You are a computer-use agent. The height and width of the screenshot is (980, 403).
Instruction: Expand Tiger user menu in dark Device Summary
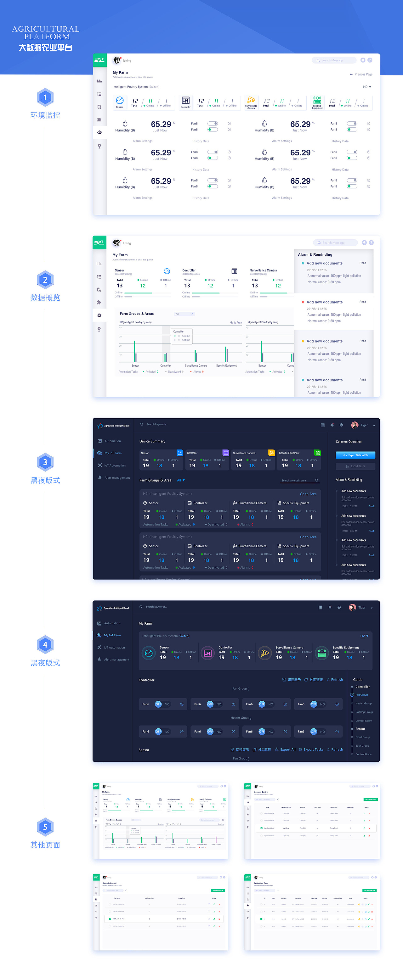coord(374,426)
